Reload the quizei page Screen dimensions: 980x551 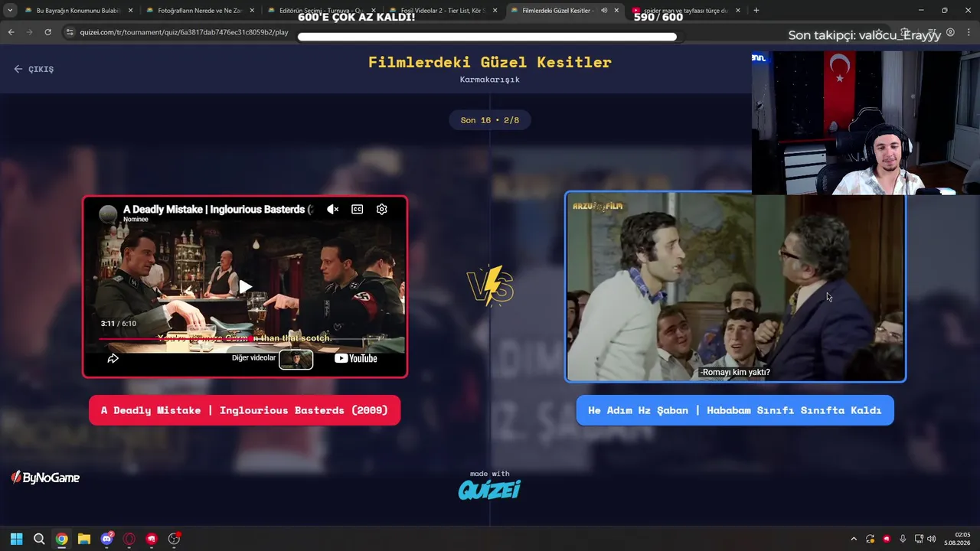(x=47, y=32)
